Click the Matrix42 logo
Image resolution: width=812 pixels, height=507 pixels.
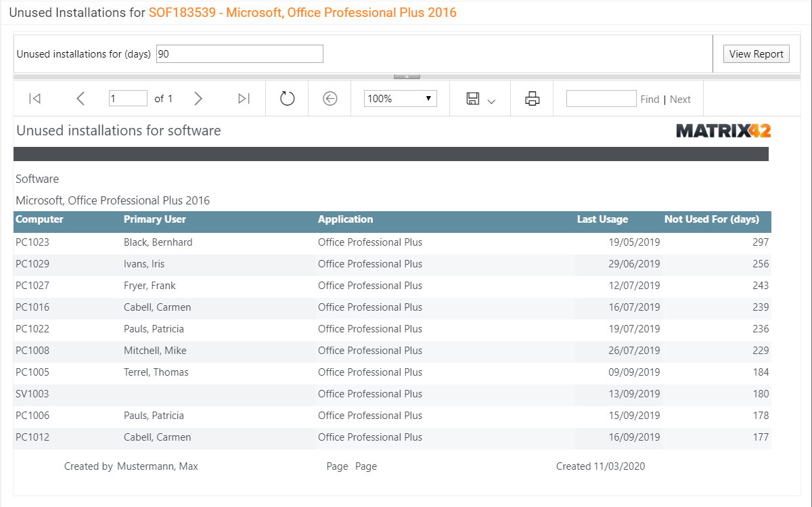(x=723, y=131)
